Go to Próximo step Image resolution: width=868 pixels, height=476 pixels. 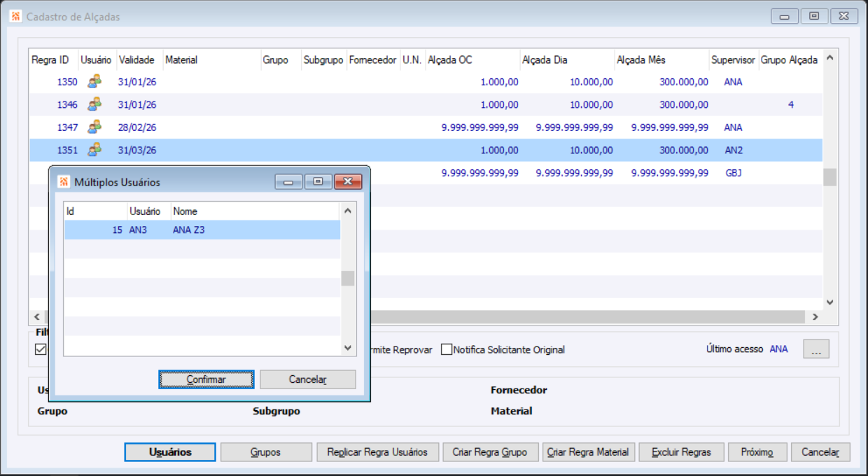tap(757, 452)
